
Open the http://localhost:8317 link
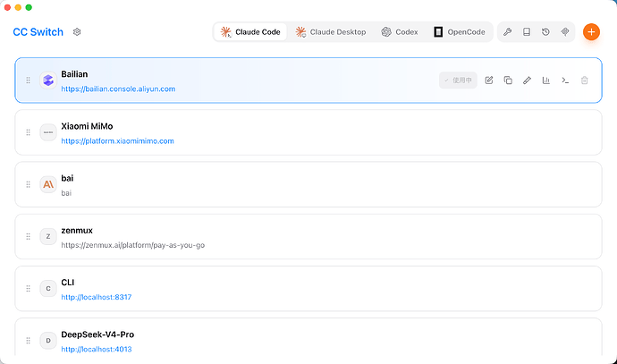[x=97, y=297]
